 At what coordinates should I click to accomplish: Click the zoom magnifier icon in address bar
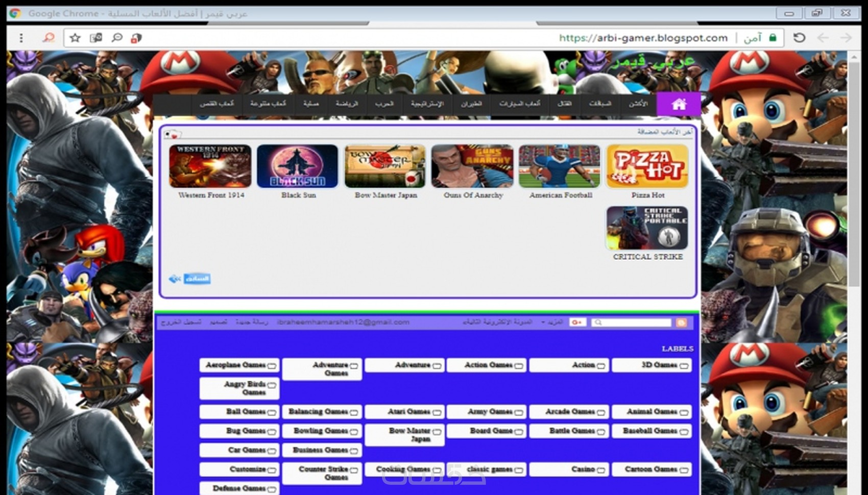coord(117,38)
